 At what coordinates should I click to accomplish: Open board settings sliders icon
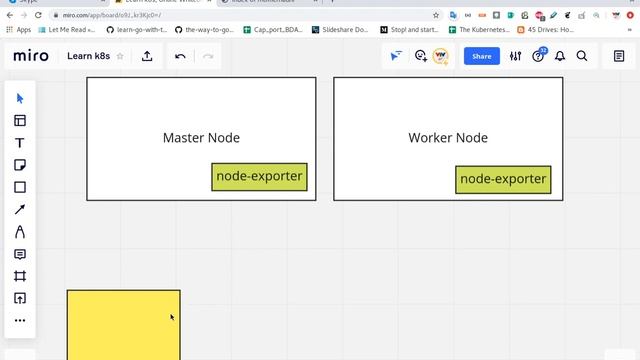[515, 56]
